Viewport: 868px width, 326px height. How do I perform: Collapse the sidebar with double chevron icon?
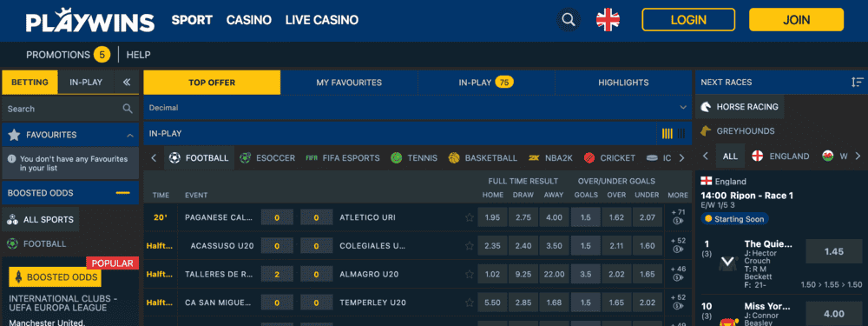[x=127, y=82]
